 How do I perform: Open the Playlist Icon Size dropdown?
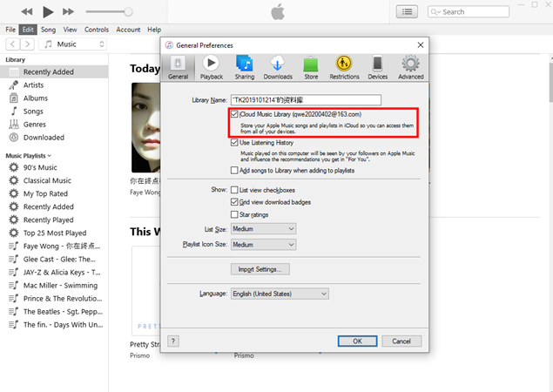(264, 245)
